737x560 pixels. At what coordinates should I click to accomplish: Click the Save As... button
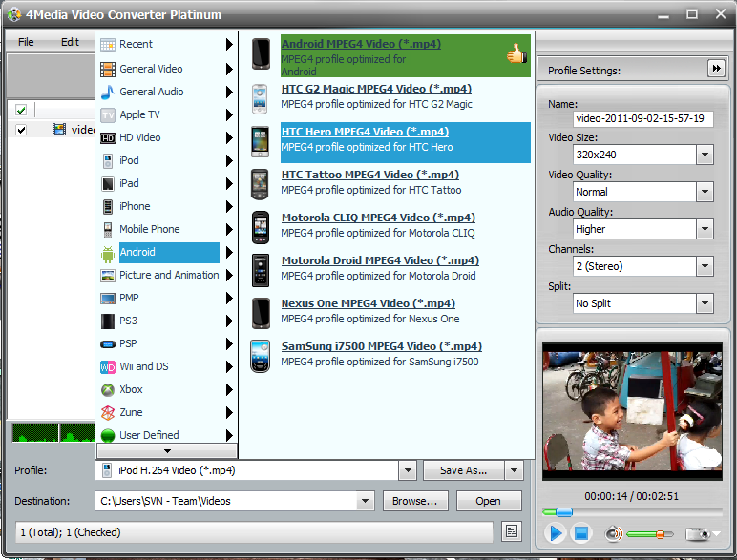(x=463, y=470)
